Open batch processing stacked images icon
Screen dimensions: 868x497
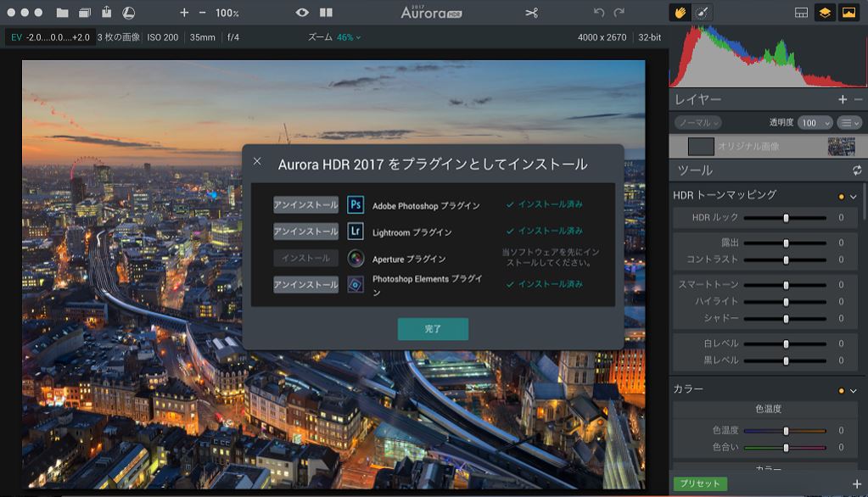tap(85, 13)
